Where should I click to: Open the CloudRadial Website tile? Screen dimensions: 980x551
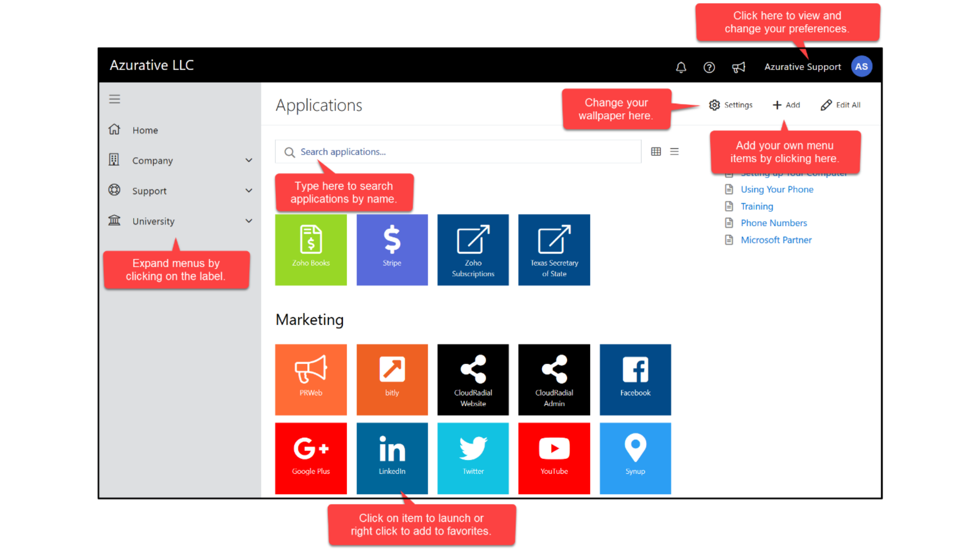click(x=473, y=380)
